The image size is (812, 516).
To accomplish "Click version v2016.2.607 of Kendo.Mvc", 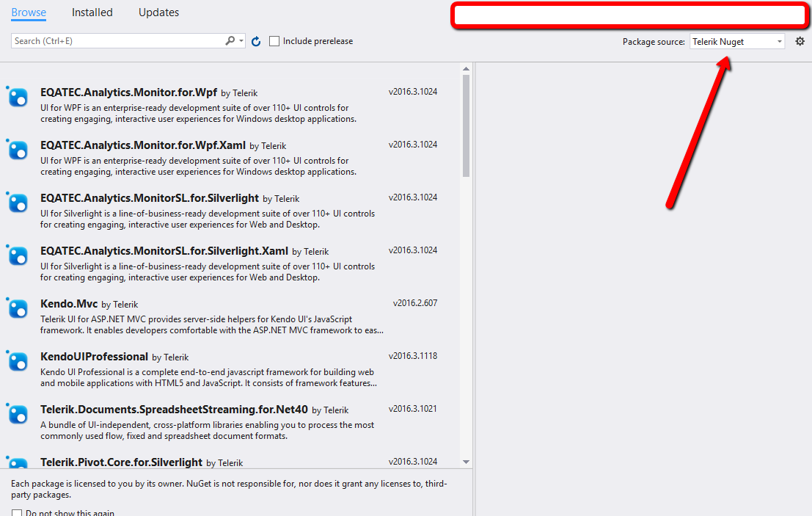I will 415,303.
